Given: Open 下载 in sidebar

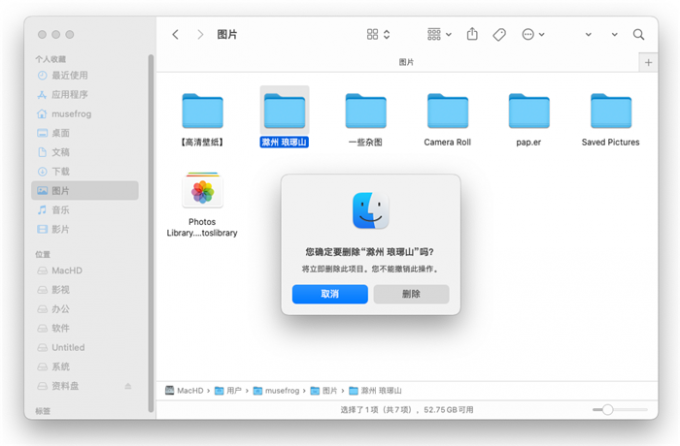Looking at the screenshot, I should (85, 171).
